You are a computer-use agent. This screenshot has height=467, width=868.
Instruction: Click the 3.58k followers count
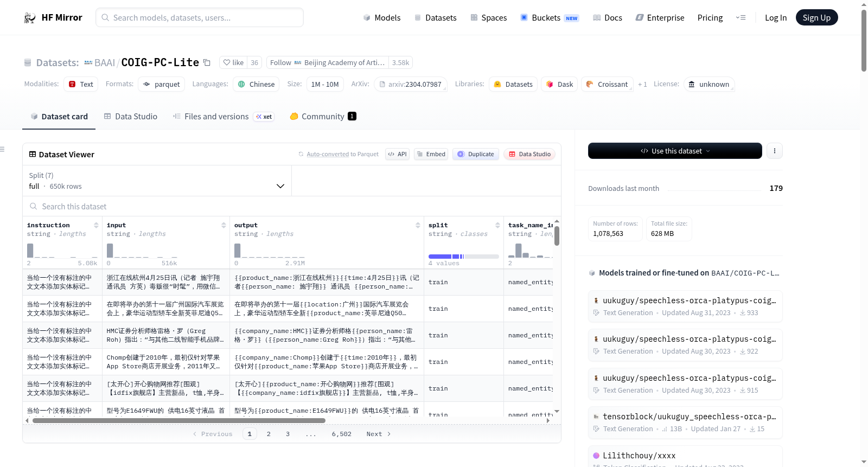point(401,62)
